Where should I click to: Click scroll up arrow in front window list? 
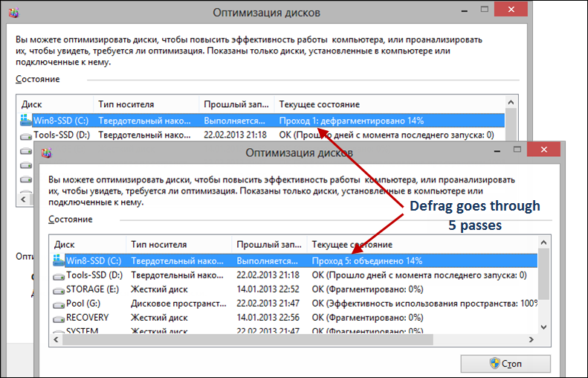(543, 243)
